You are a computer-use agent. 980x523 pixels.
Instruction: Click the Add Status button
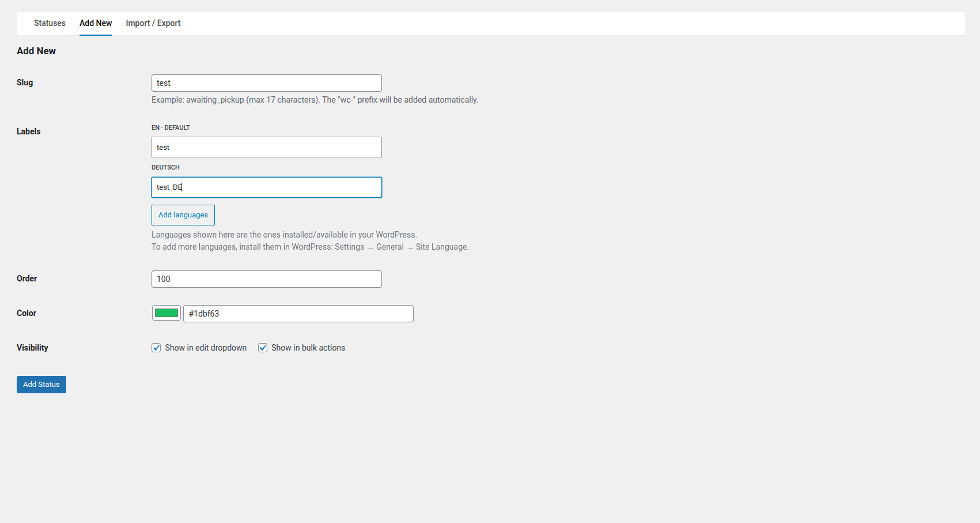tap(41, 385)
